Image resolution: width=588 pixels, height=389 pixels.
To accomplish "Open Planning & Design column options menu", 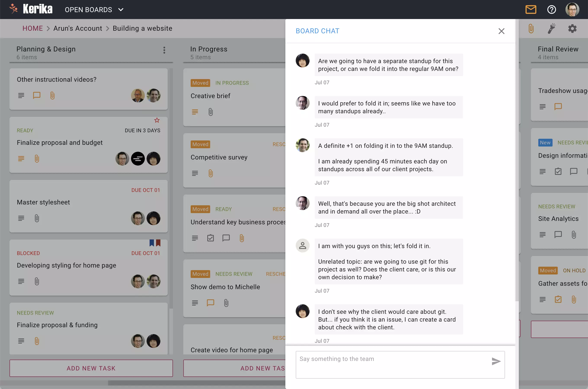I will coord(164,50).
